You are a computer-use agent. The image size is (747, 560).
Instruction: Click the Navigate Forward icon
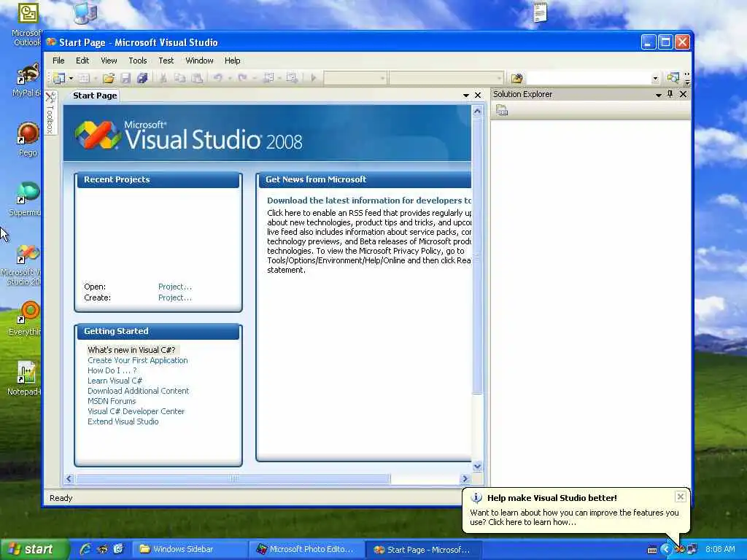pos(292,78)
